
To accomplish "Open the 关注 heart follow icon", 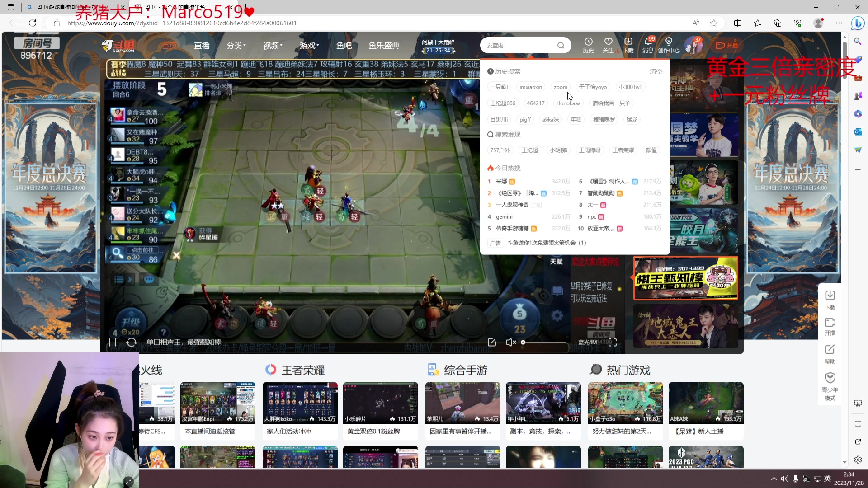I will tap(608, 42).
